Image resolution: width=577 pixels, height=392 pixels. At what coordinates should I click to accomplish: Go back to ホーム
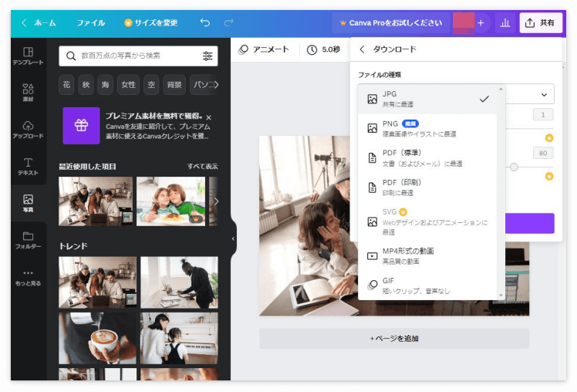(x=39, y=23)
